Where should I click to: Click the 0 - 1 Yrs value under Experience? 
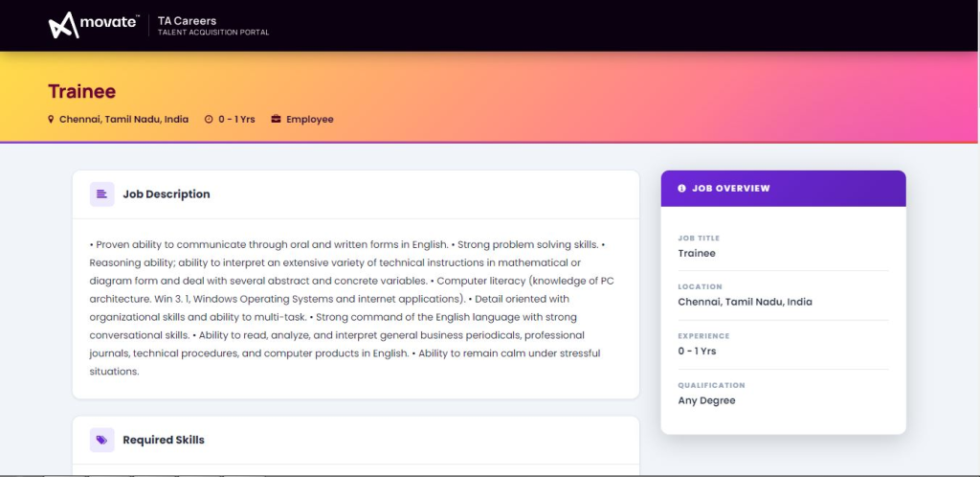click(x=697, y=352)
